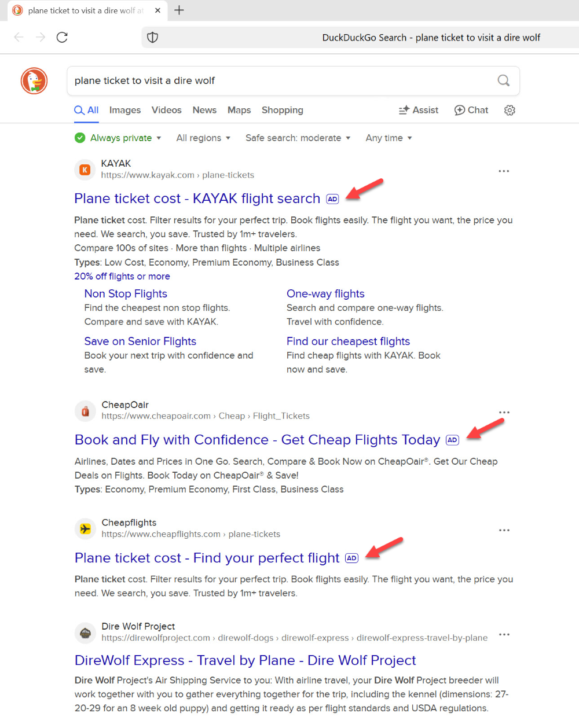The image size is (579, 728).
Task: Open the Safe search: moderate dropdown
Action: 298,138
